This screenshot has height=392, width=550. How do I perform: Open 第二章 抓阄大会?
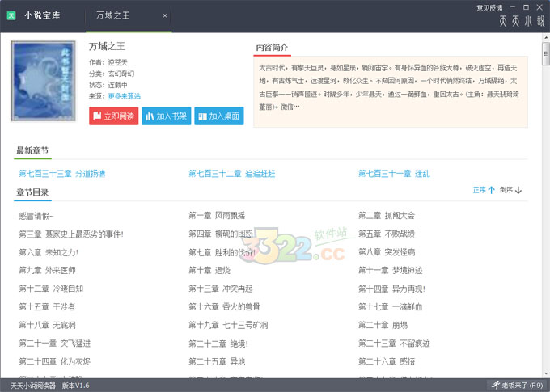[x=387, y=215]
